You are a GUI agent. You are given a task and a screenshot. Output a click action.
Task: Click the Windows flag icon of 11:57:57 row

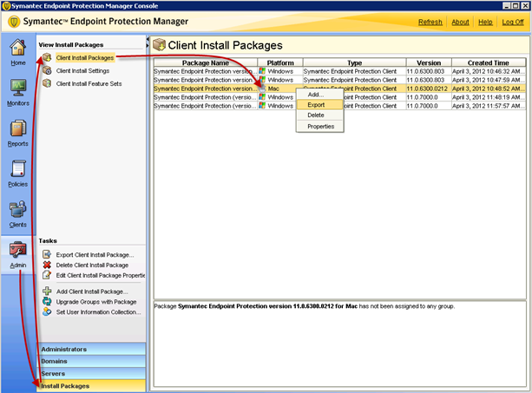coord(262,106)
